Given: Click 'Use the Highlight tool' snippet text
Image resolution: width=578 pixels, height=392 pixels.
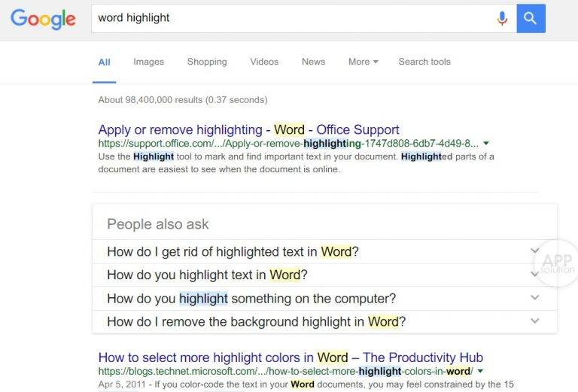Looking at the screenshot, I should 296,163.
